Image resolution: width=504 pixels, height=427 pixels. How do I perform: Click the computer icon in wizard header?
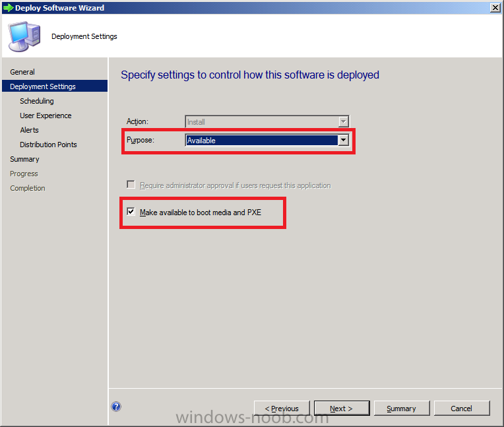24,36
